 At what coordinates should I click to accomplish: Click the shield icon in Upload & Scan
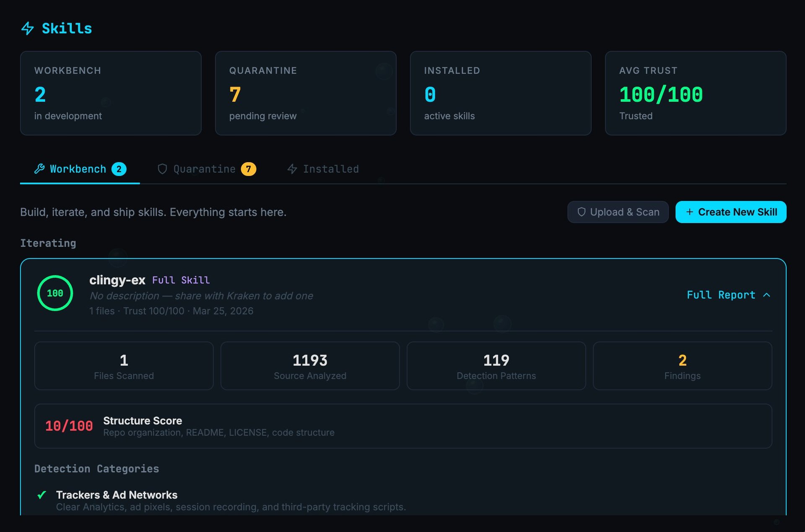click(x=581, y=212)
